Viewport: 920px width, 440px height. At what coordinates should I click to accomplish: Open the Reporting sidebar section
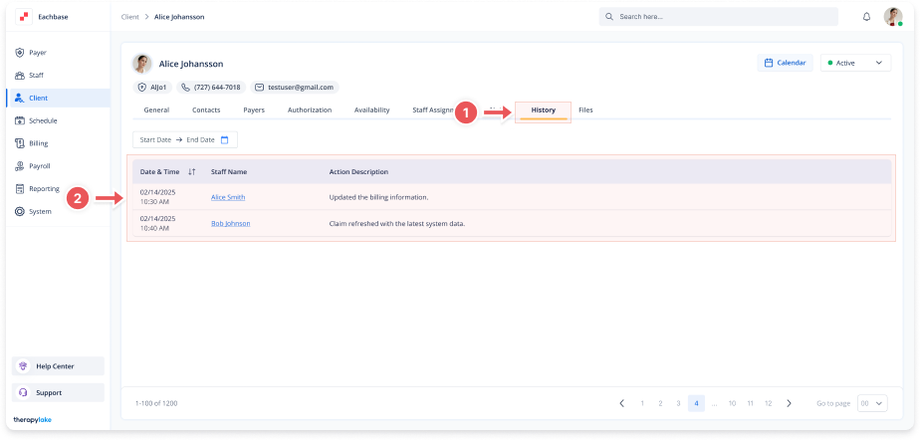point(43,189)
